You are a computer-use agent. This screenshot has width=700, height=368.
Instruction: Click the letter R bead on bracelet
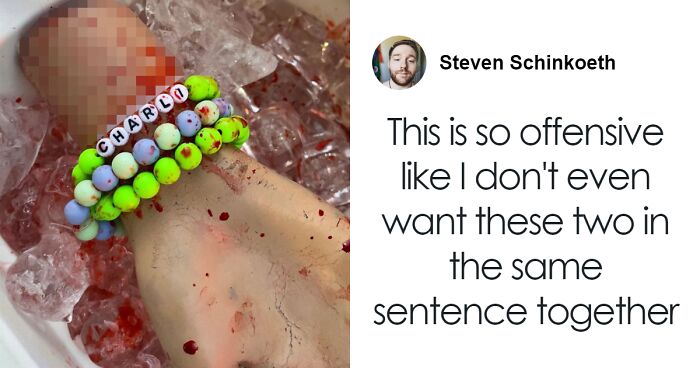(149, 115)
